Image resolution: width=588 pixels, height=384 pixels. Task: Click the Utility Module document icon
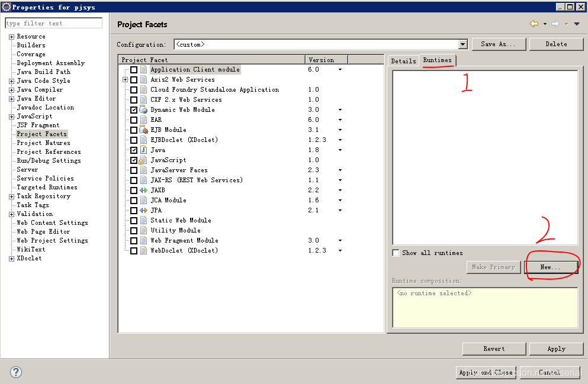(x=143, y=230)
